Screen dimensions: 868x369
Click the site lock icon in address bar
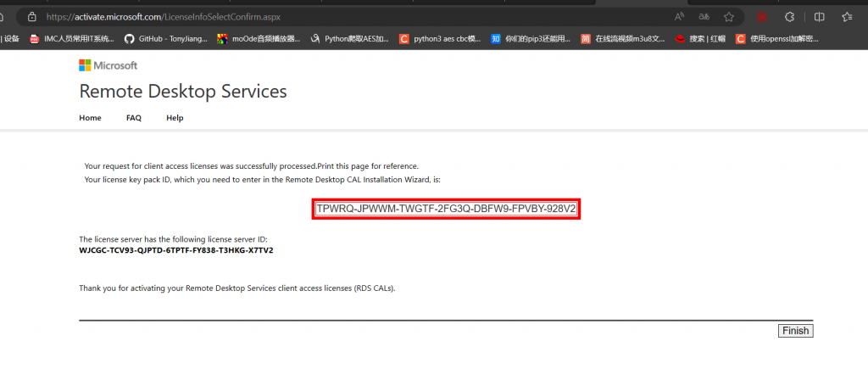click(x=31, y=16)
